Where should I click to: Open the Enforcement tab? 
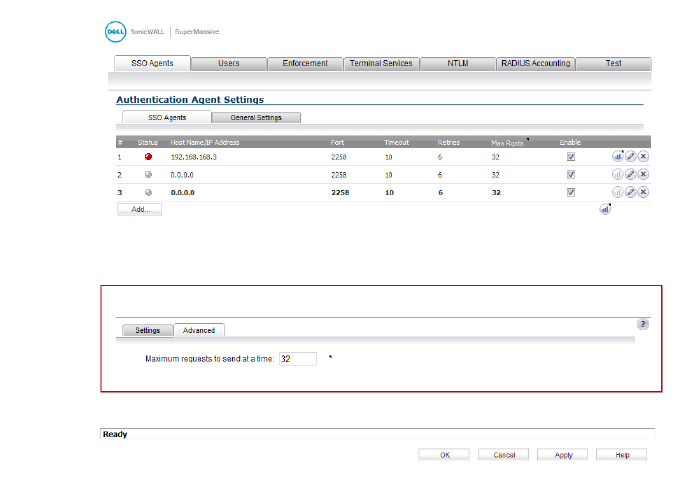(305, 63)
